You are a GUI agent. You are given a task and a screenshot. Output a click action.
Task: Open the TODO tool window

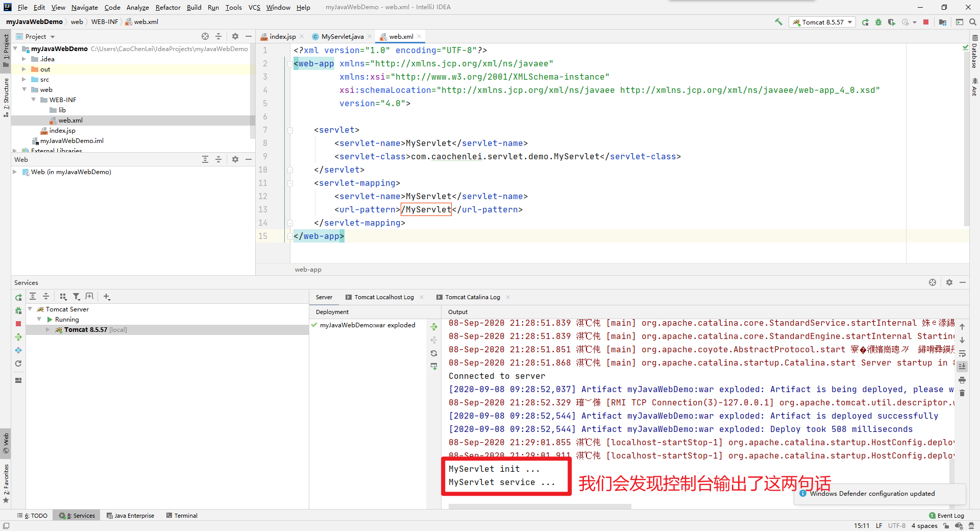pyautogui.click(x=33, y=516)
